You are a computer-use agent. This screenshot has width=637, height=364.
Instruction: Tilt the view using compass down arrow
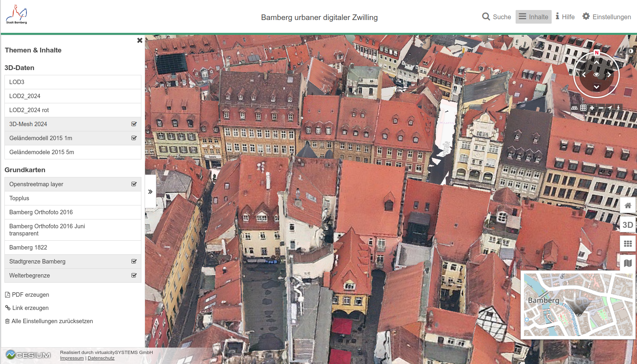596,87
